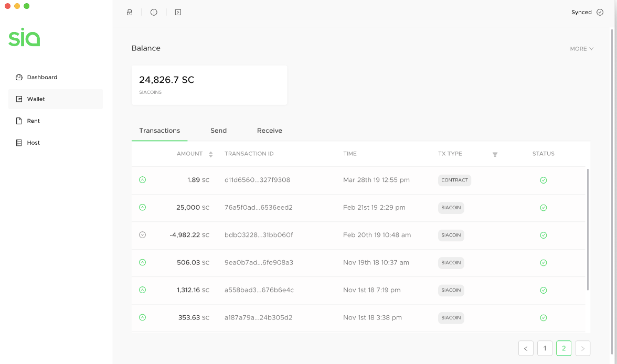Click confirmed status icon for d11d6560 transaction
This screenshot has width=617, height=364.
[544, 180]
